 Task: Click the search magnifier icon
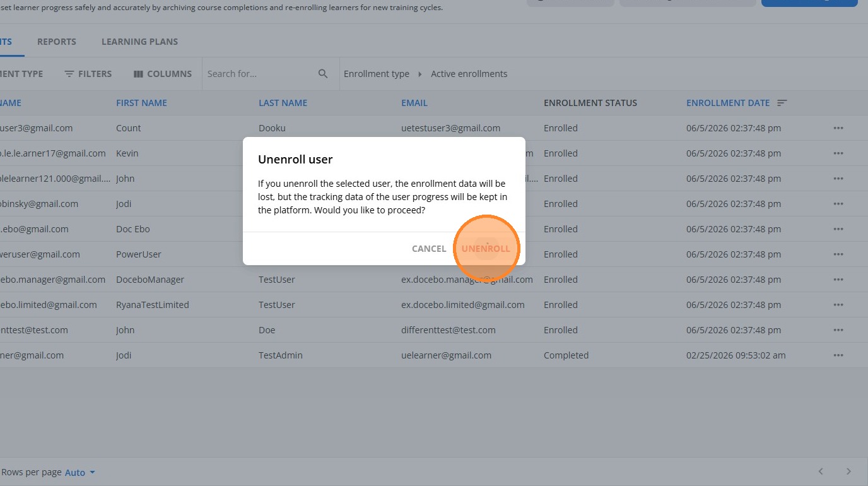[x=323, y=74]
